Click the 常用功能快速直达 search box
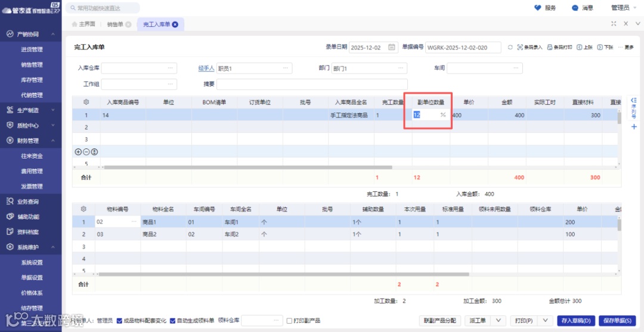This screenshot has height=332, width=644. [x=103, y=8]
